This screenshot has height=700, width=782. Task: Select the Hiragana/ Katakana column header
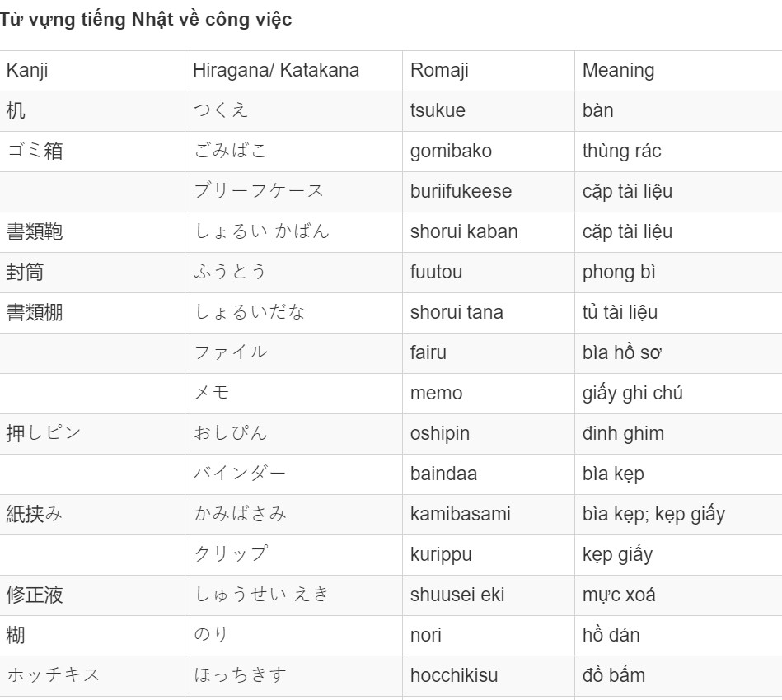pyautogui.click(x=293, y=71)
